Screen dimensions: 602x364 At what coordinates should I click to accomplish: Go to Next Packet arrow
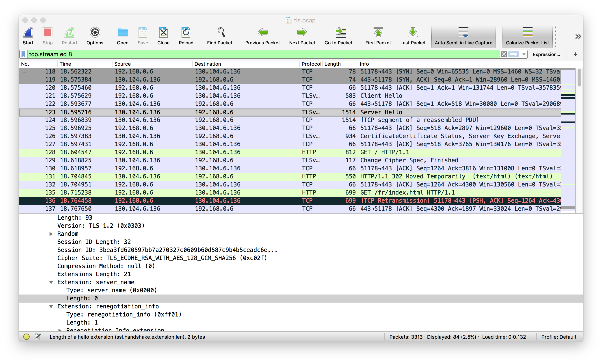coord(302,32)
